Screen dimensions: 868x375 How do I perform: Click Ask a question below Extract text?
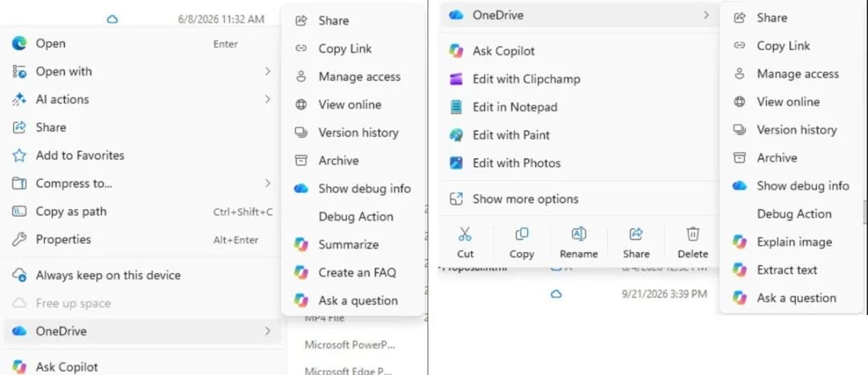tap(792, 298)
